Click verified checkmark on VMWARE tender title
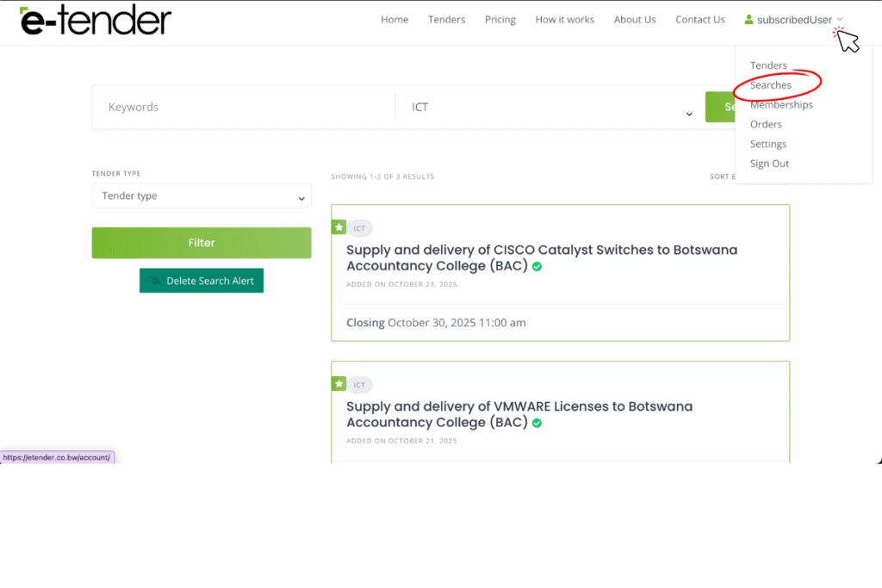Screen dimensions: 882x588 [x=537, y=424]
